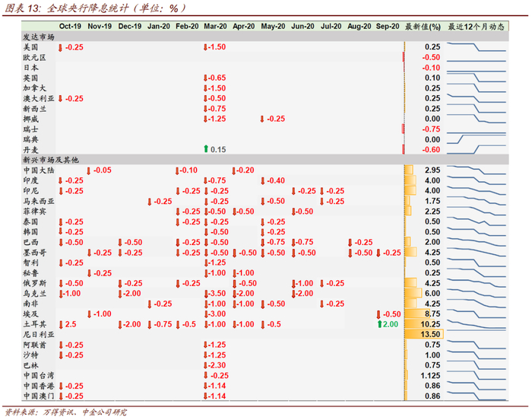Image resolution: width=532 pixels, height=420 pixels.
Task: Click the 新兴市场及其他 section header
Action: point(51,160)
